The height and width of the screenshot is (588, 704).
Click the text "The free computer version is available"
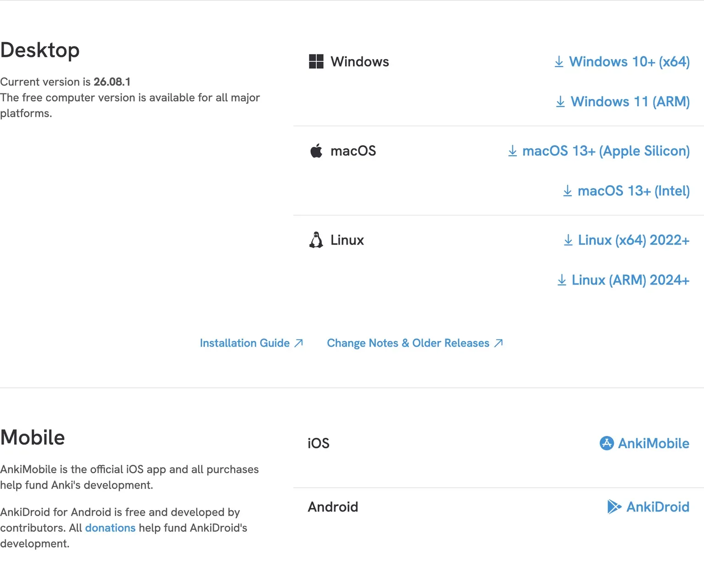[x=98, y=98]
